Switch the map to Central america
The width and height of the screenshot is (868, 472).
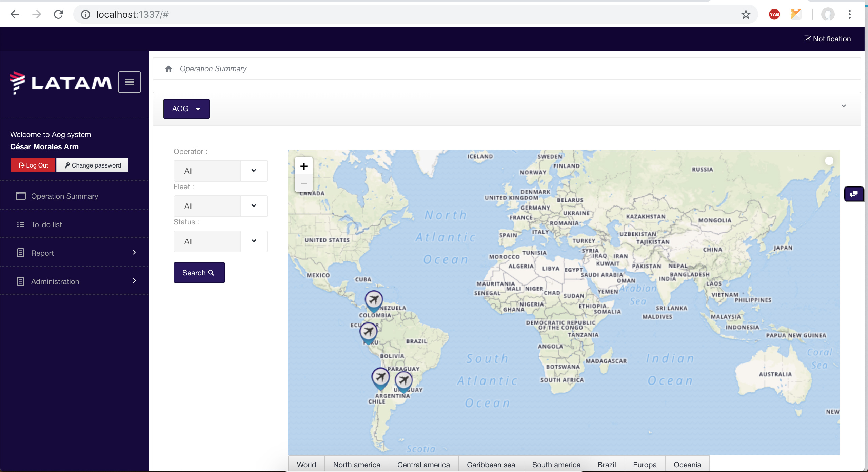point(423,465)
